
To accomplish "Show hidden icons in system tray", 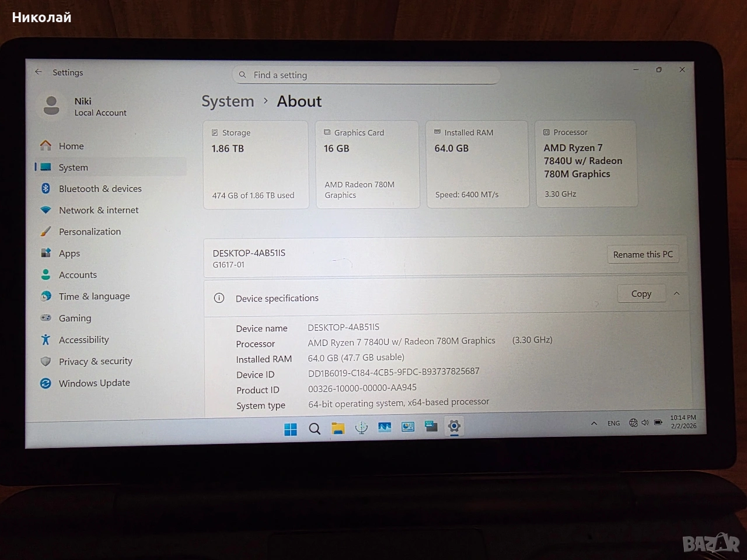I will tap(594, 423).
